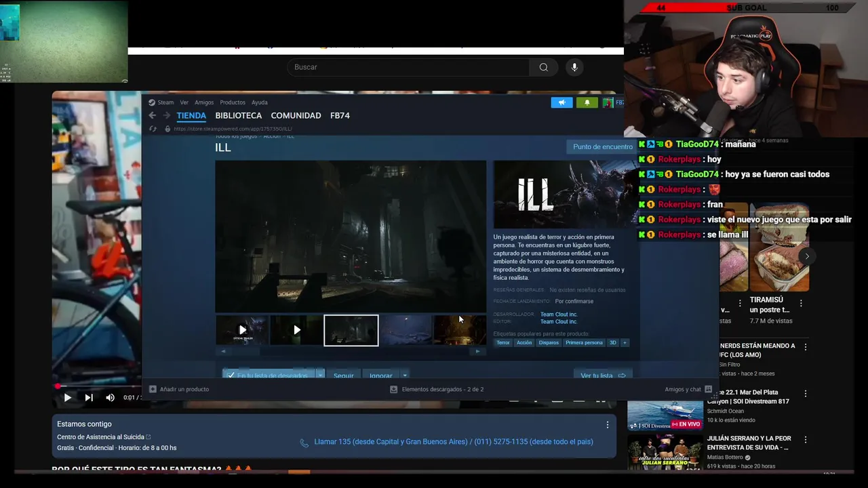Switch to the BIBLIOTECA tab
Screen dimensions: 868x488
[239, 116]
